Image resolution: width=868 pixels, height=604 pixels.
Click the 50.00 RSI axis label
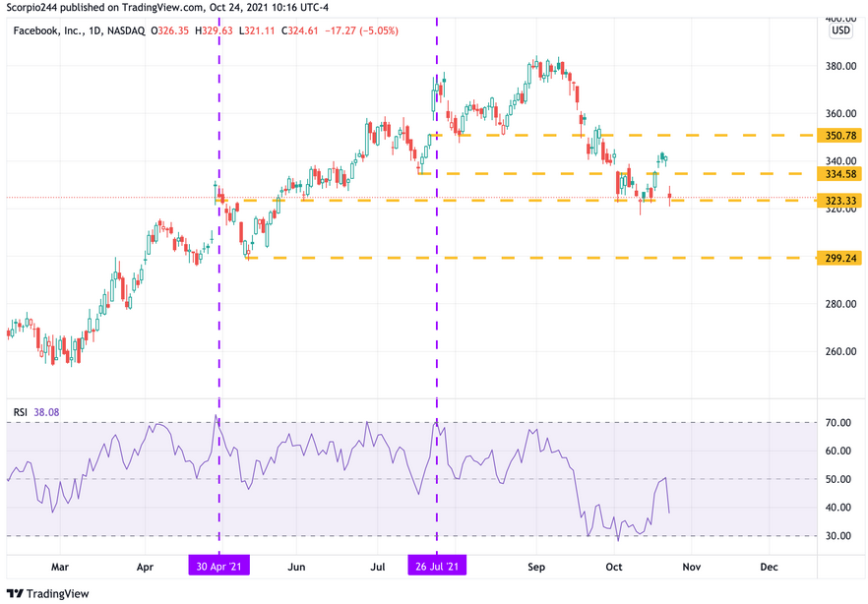click(x=838, y=479)
